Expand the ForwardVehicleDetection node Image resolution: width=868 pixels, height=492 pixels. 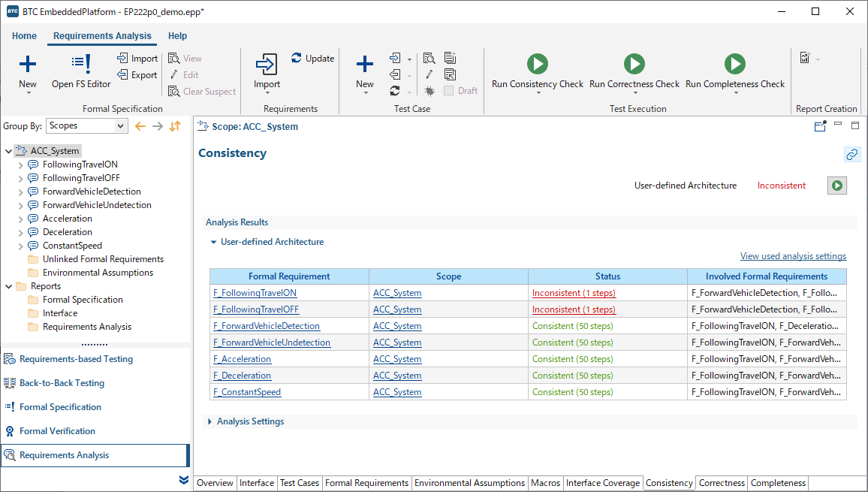(x=20, y=192)
